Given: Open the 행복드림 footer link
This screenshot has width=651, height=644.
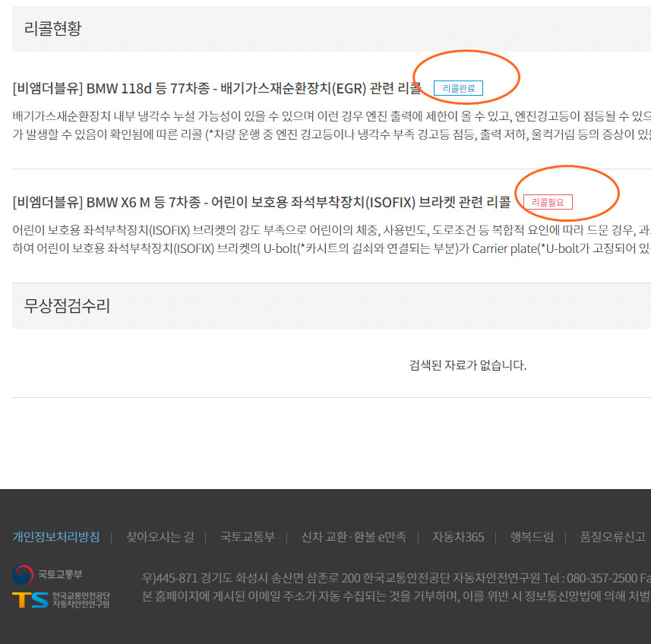Looking at the screenshot, I should (x=532, y=537).
